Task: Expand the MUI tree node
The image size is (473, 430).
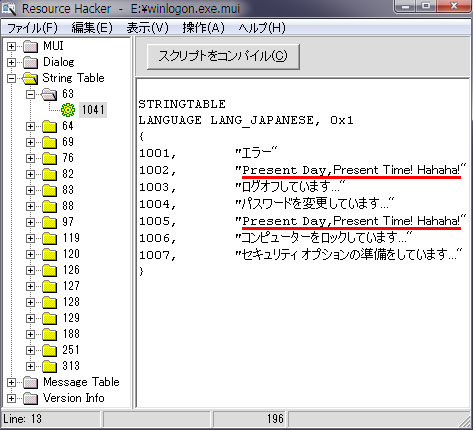Action: click(11, 46)
